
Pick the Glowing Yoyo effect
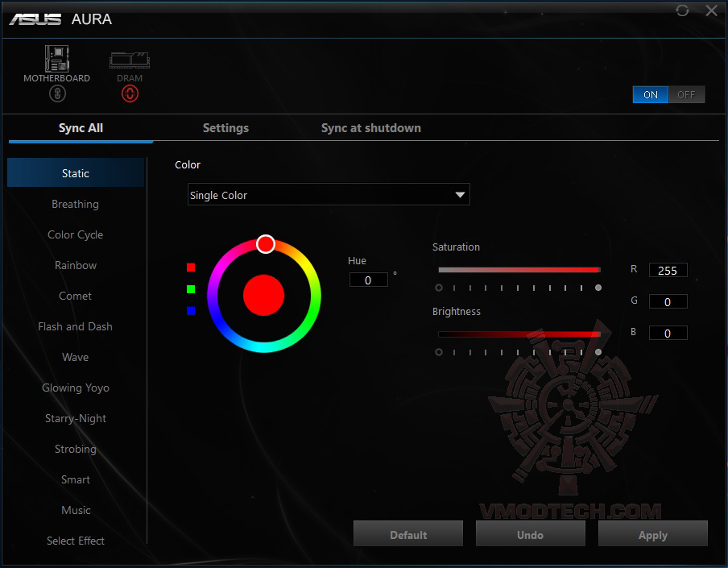point(76,388)
